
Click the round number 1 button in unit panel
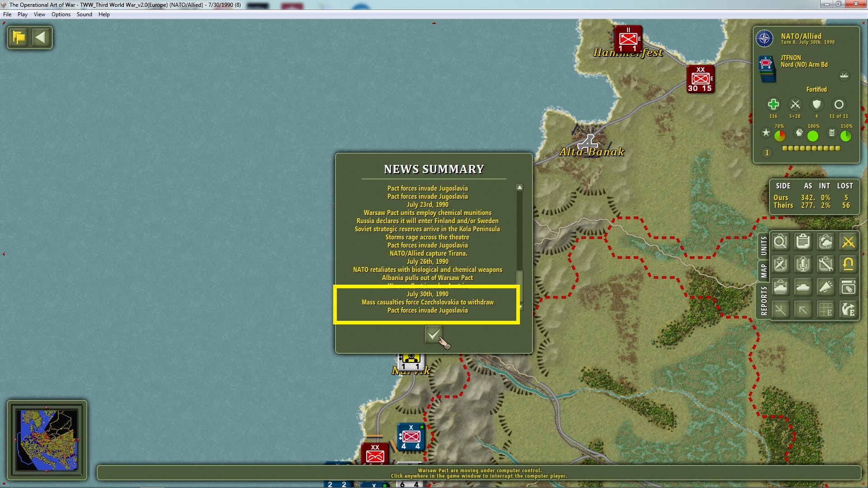tap(767, 153)
